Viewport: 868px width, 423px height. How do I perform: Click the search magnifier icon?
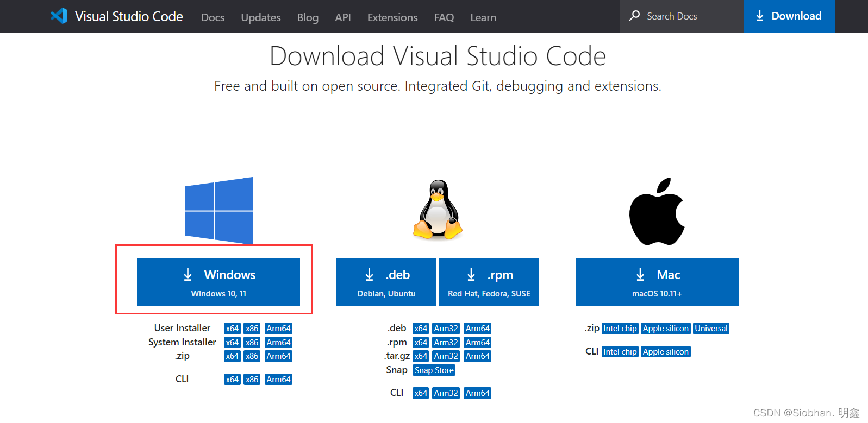click(x=634, y=16)
